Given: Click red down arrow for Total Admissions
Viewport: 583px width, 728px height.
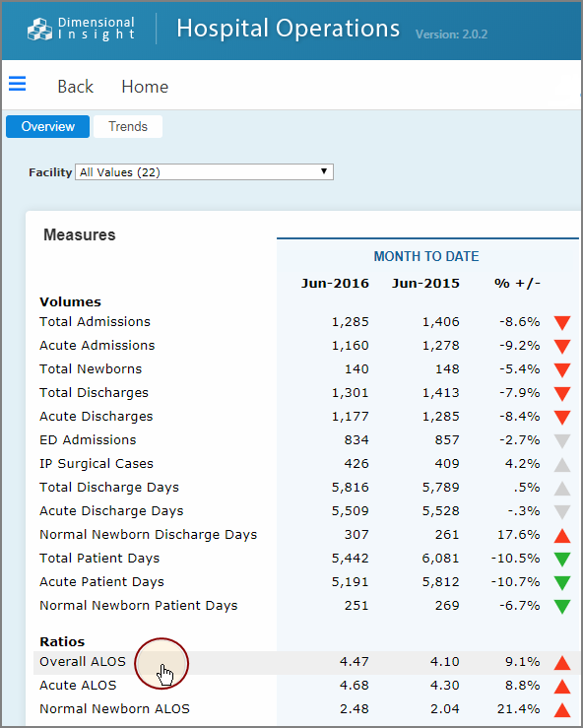Looking at the screenshot, I should pyautogui.click(x=562, y=323).
